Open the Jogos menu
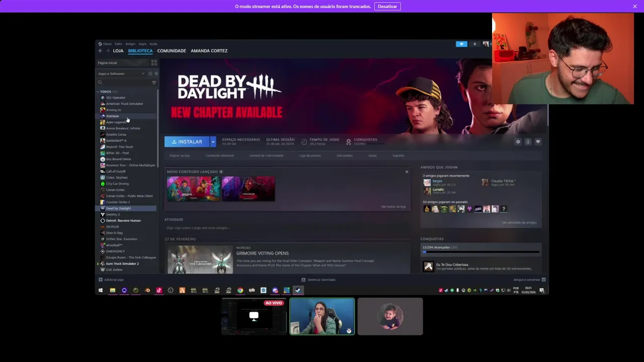The image size is (644, 362). pos(142,44)
